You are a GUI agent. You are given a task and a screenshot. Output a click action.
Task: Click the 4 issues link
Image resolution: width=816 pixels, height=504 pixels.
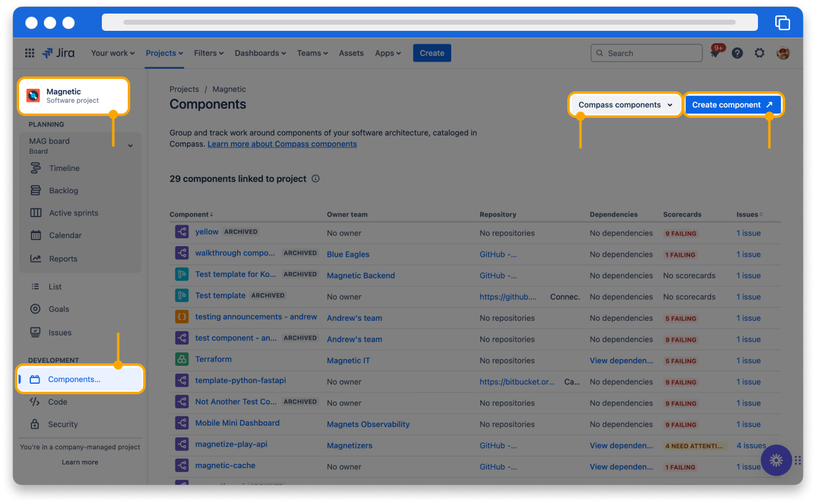[x=751, y=445]
